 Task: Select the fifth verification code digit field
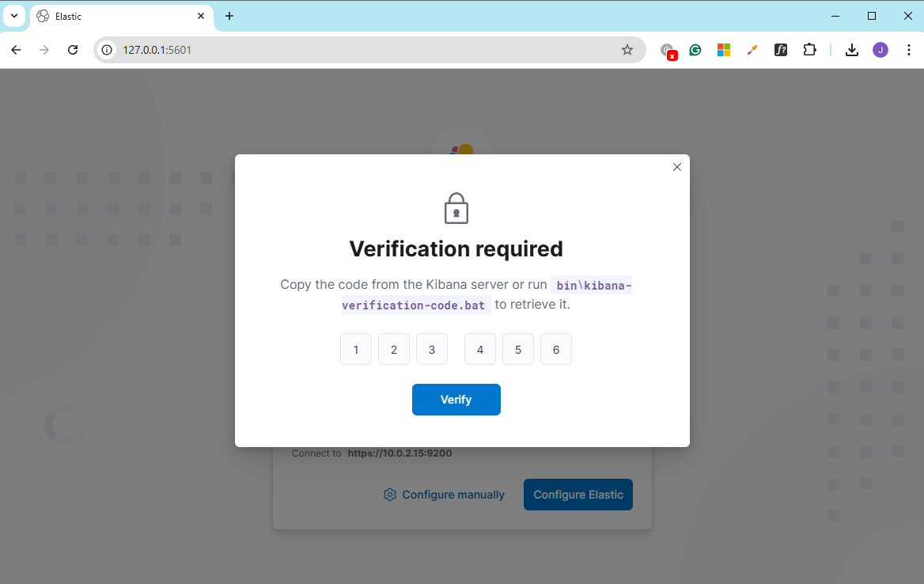click(518, 350)
